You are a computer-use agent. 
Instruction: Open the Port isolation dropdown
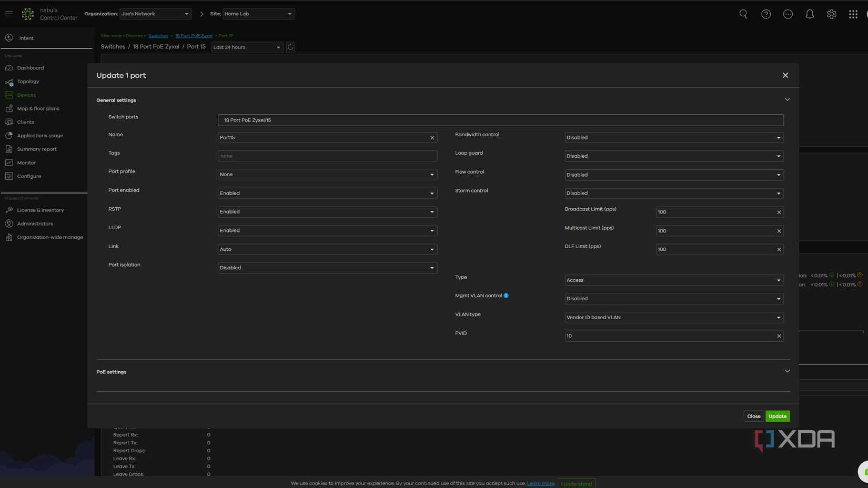[x=327, y=268]
